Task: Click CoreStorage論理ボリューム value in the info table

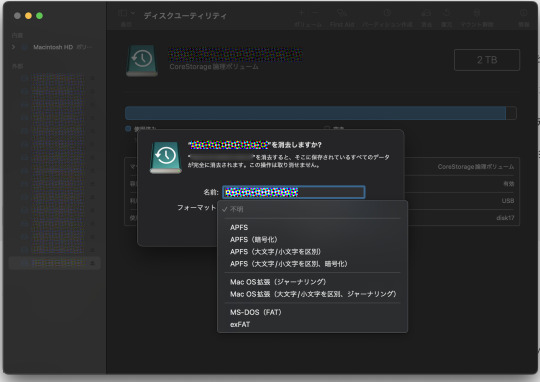Action: (x=476, y=167)
